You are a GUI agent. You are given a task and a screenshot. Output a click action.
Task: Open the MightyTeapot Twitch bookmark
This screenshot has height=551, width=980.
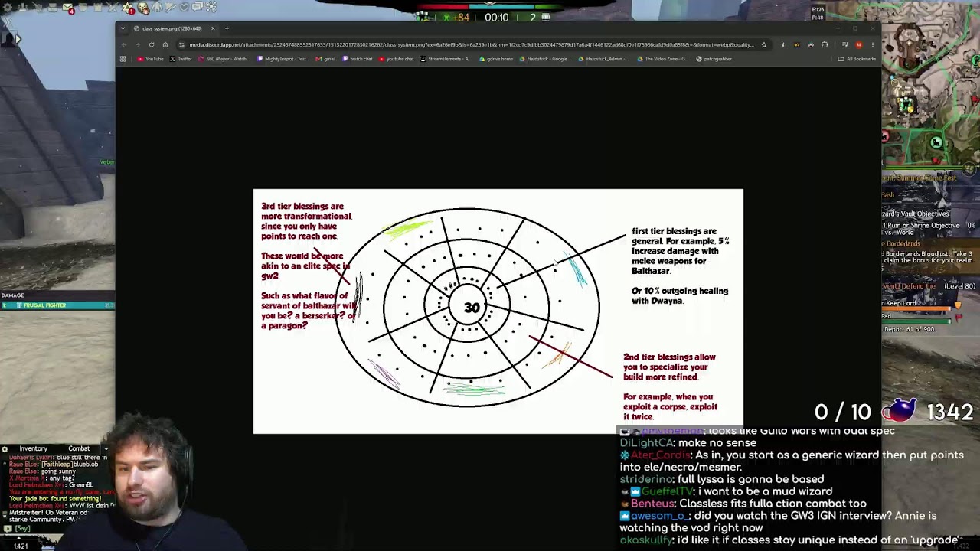[284, 59]
